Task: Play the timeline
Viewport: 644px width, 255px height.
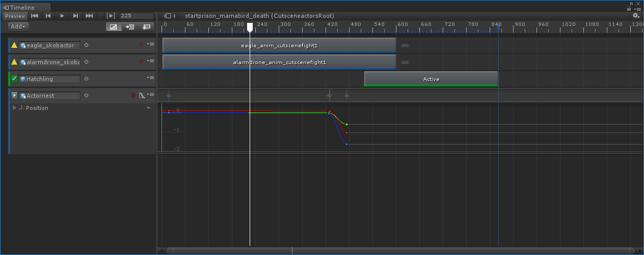Action: (x=62, y=16)
